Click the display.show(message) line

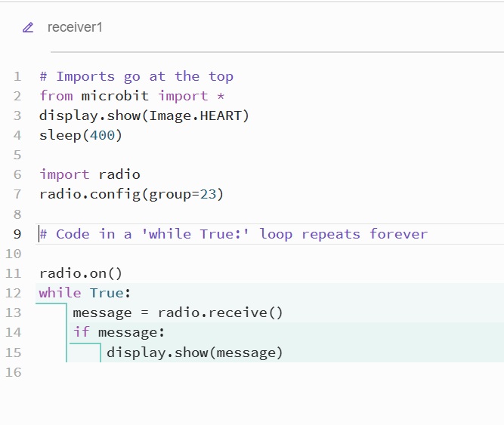194,352
